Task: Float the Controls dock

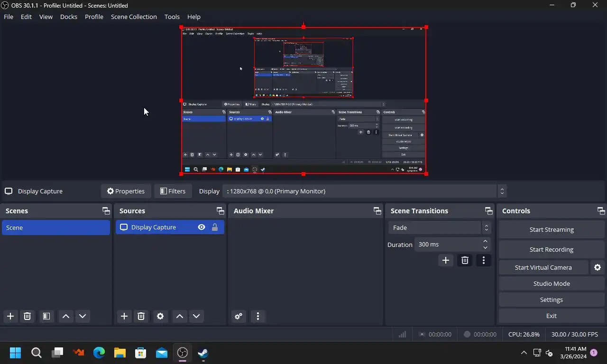Action: pos(601,211)
